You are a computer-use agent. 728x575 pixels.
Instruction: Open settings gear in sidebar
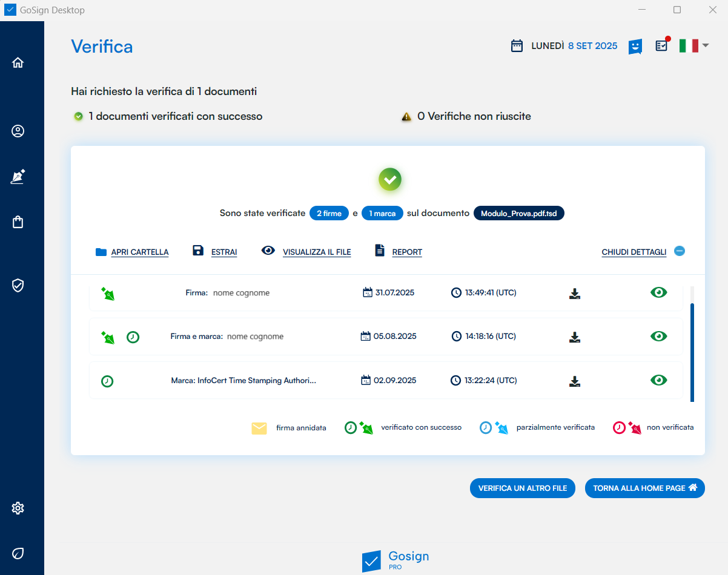[18, 508]
